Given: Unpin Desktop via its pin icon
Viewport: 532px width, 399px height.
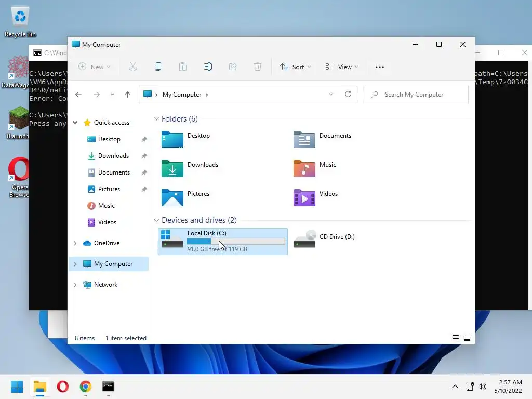Looking at the screenshot, I should [144, 139].
